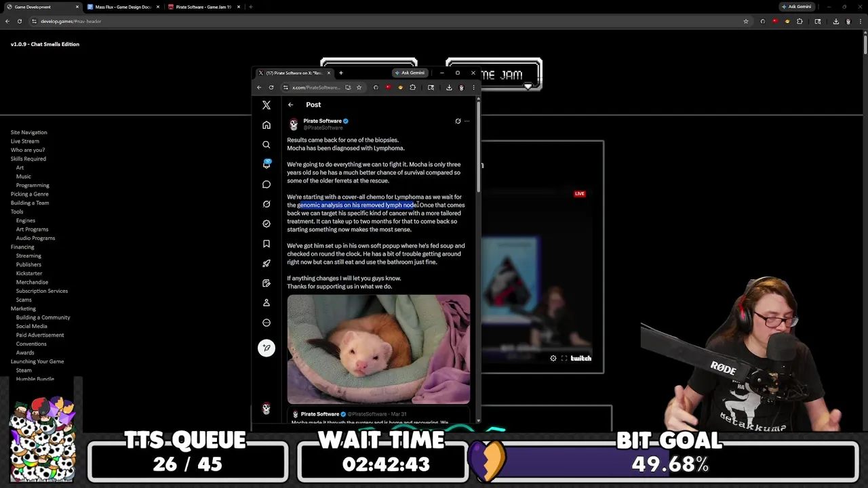Select the x.com address bar in popup window
868x488 pixels.
click(315, 87)
